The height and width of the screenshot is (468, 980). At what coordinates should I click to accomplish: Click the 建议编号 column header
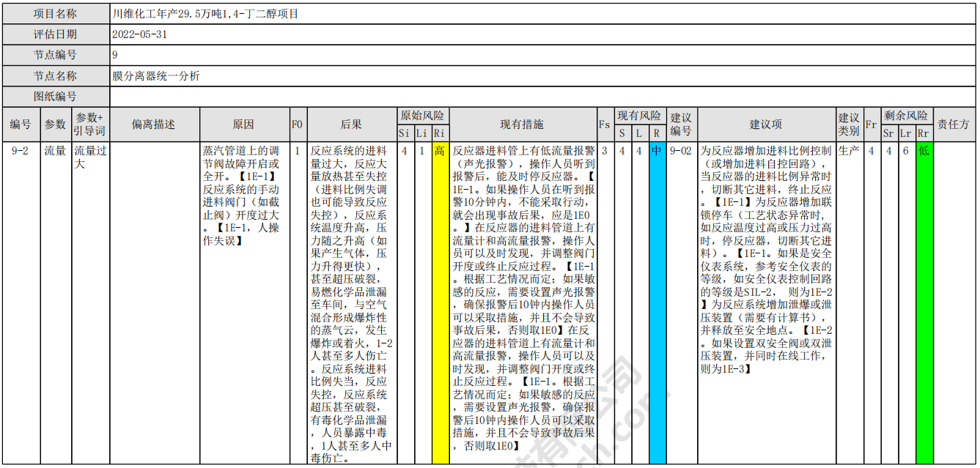click(x=681, y=125)
